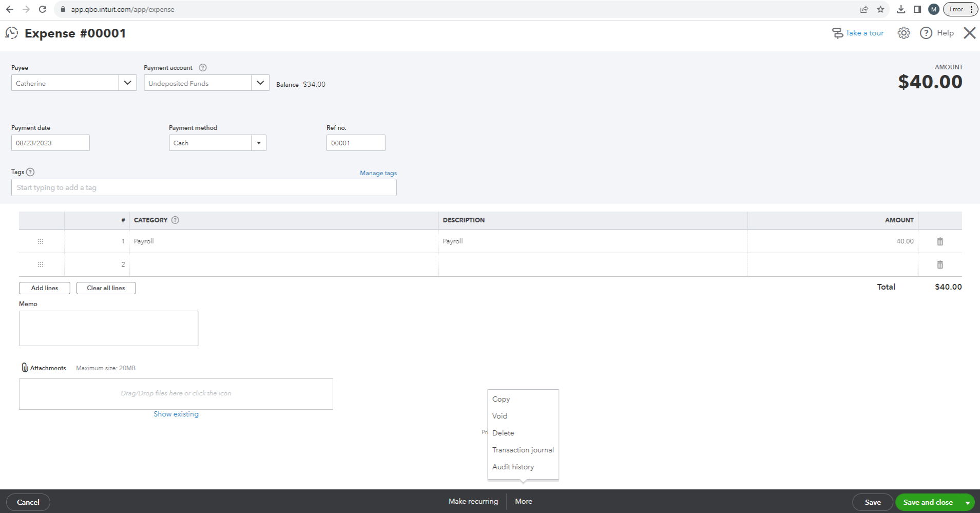Reload the browser page

43,9
